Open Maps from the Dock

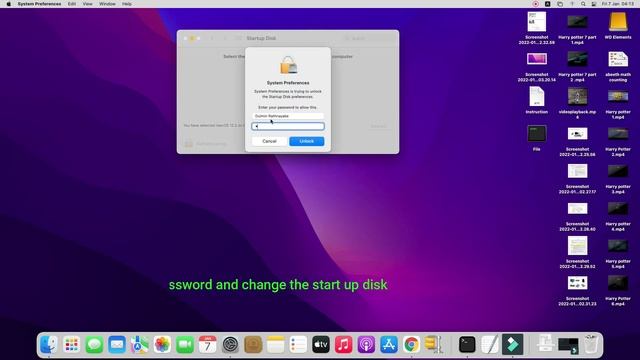[x=140, y=345]
